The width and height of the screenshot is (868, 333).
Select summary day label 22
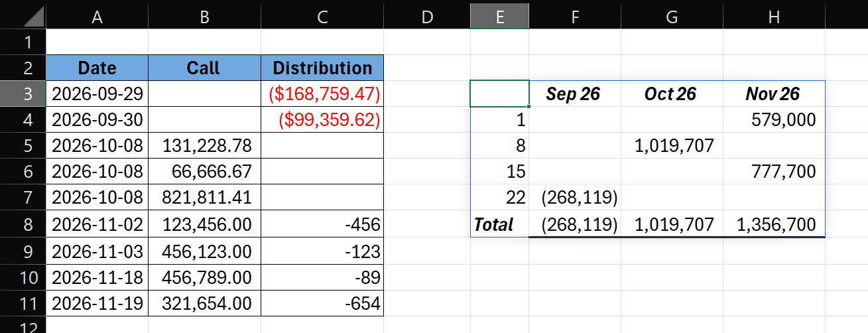(500, 198)
